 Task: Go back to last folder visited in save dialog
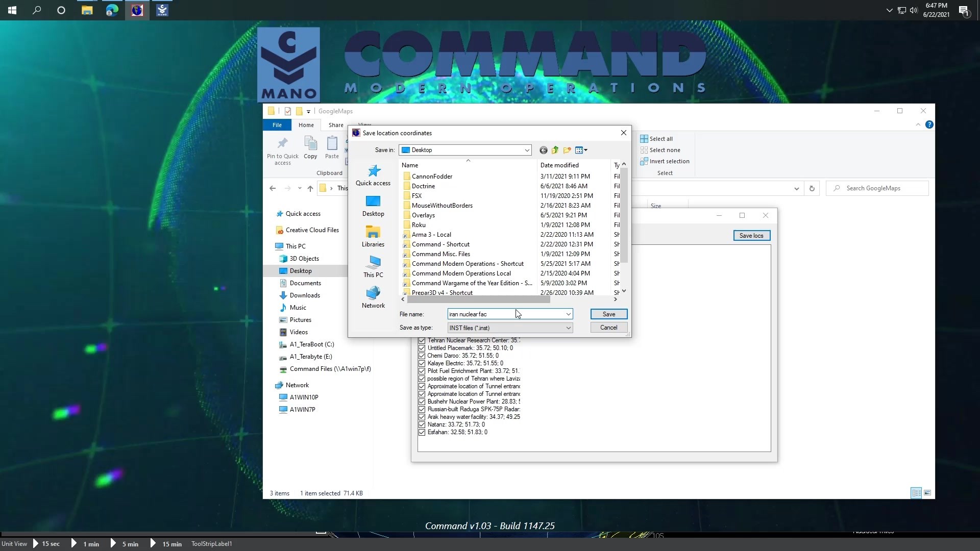pos(543,150)
